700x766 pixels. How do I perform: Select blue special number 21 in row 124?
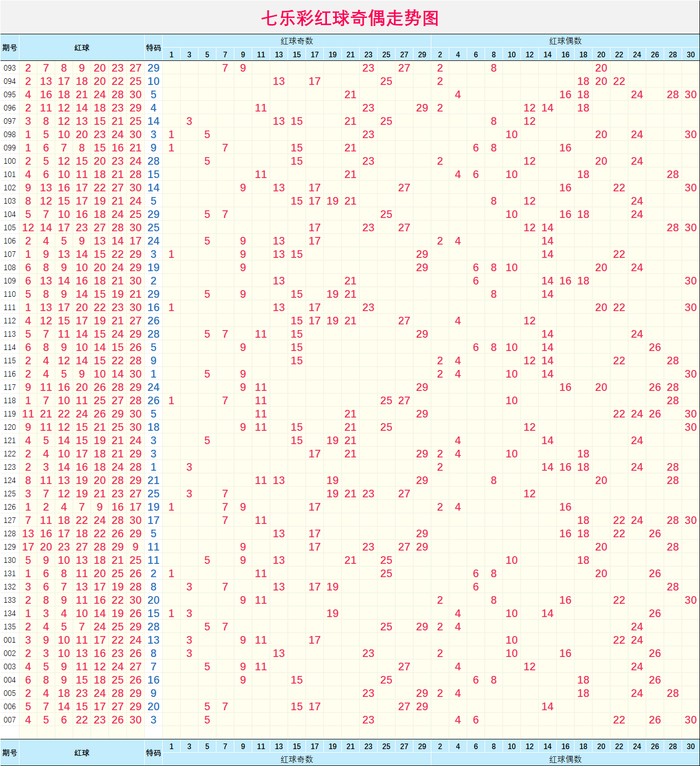(154, 480)
